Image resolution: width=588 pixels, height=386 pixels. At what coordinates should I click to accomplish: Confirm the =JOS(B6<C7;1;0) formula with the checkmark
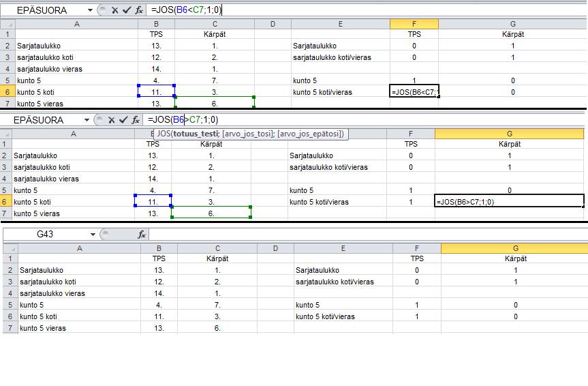tap(126, 10)
